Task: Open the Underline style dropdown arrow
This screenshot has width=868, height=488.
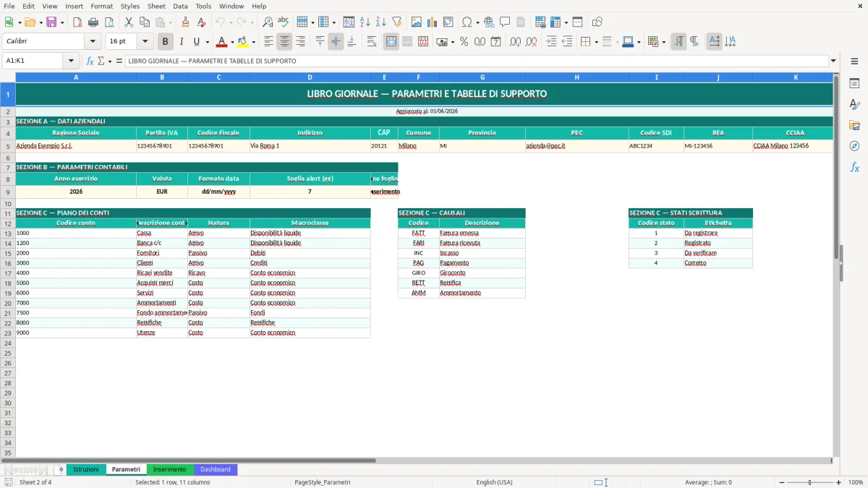Action: (x=207, y=42)
